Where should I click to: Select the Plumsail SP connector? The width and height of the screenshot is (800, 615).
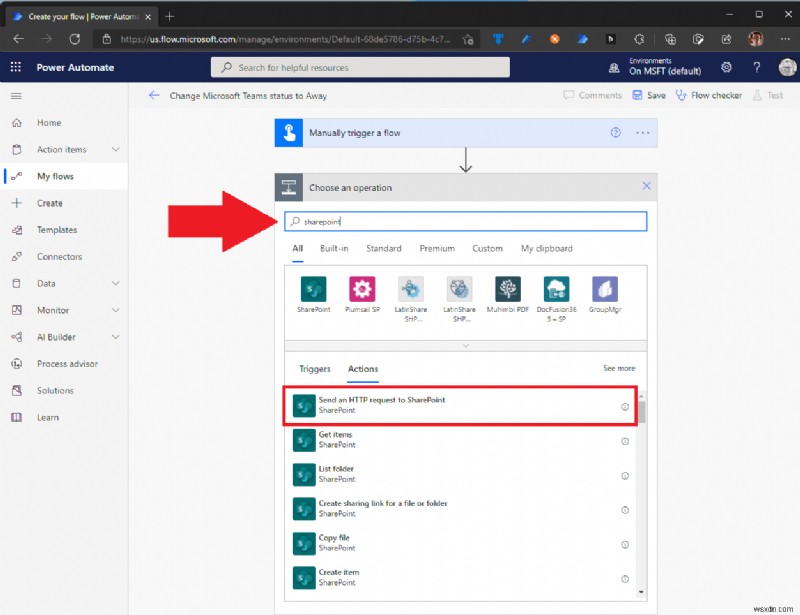361,292
